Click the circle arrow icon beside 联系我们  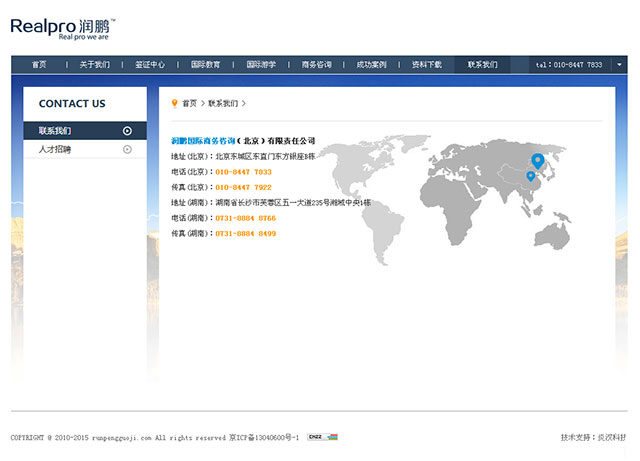click(x=127, y=131)
